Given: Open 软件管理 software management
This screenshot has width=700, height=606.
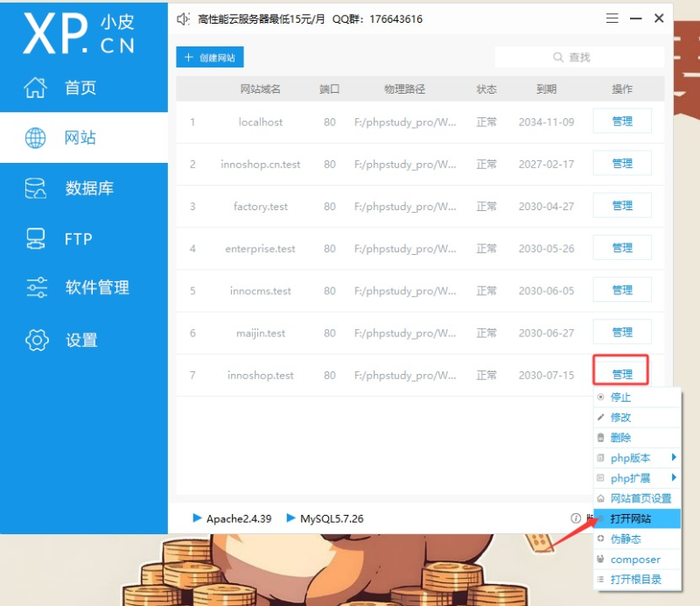Looking at the screenshot, I should pyautogui.click(x=84, y=287).
